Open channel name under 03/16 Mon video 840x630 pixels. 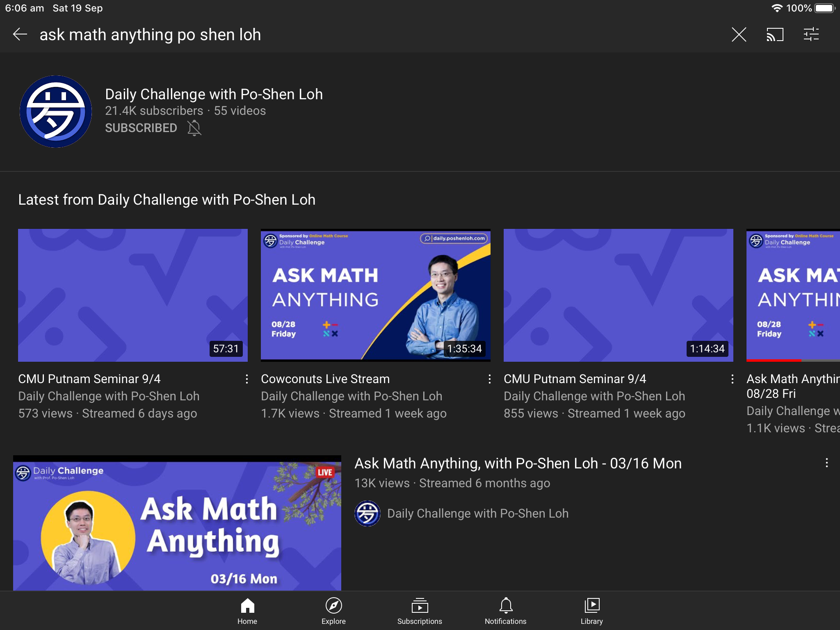point(478,514)
